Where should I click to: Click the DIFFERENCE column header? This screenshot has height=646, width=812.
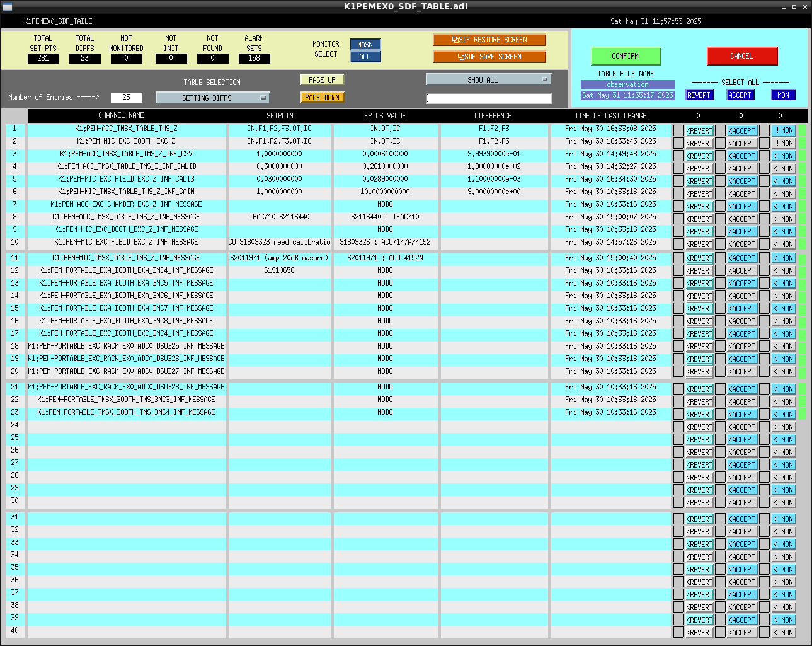(493, 116)
